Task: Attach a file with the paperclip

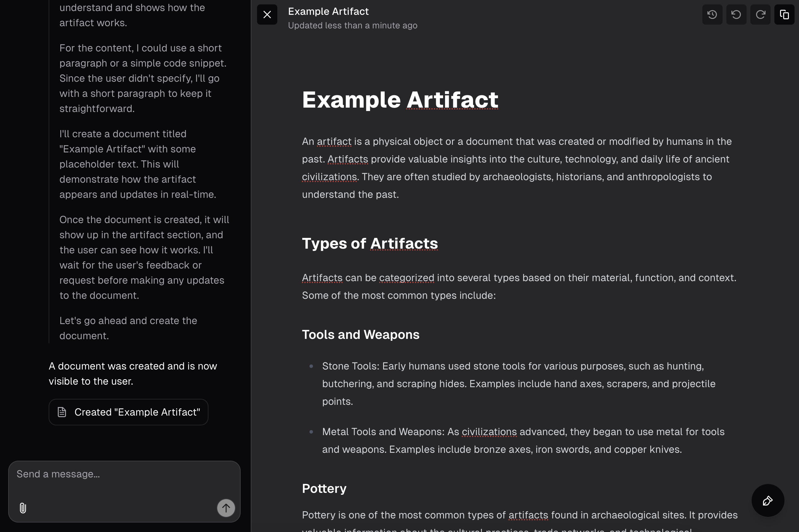Action: pyautogui.click(x=23, y=508)
